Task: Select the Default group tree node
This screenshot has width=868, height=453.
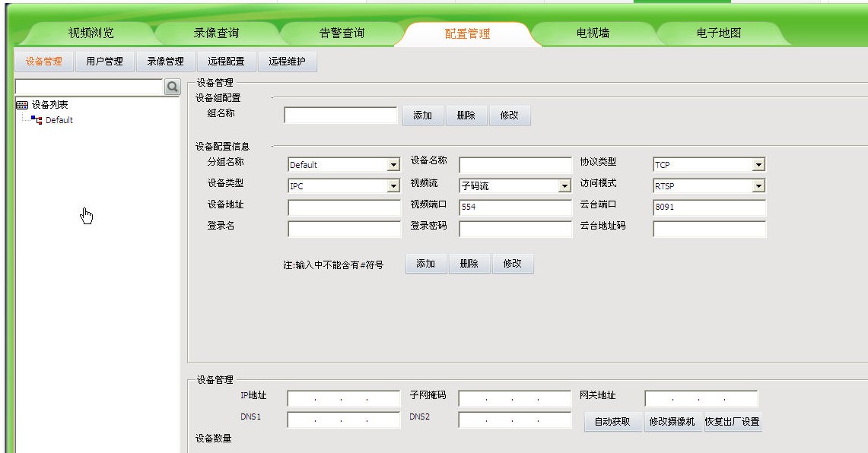Action: (59, 120)
